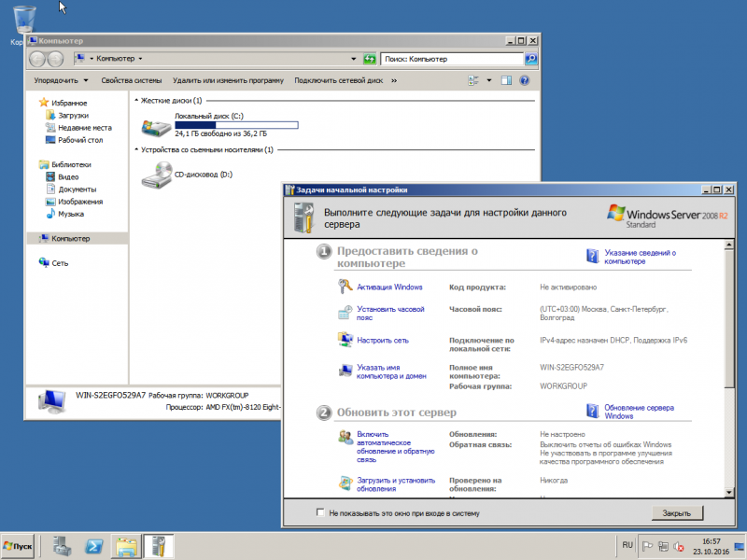The width and height of the screenshot is (747, 560).
Task: Open Server Manager from the taskbar
Action: pos(62,546)
